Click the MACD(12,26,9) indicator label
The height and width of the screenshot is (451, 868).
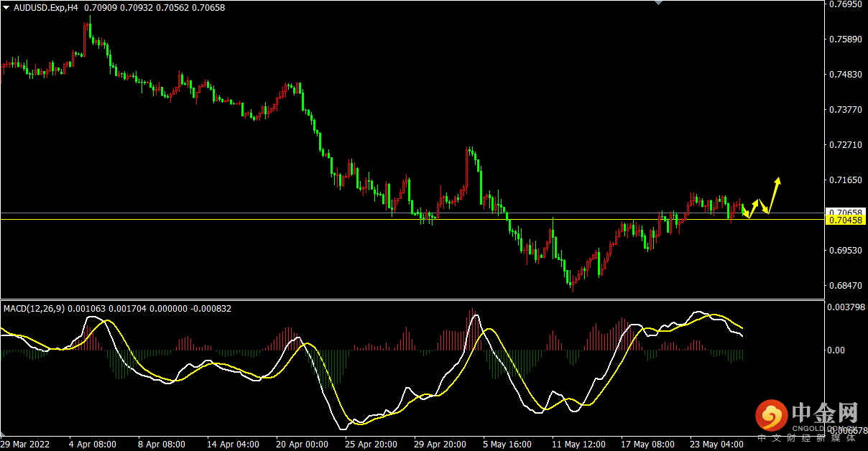pyautogui.click(x=34, y=308)
